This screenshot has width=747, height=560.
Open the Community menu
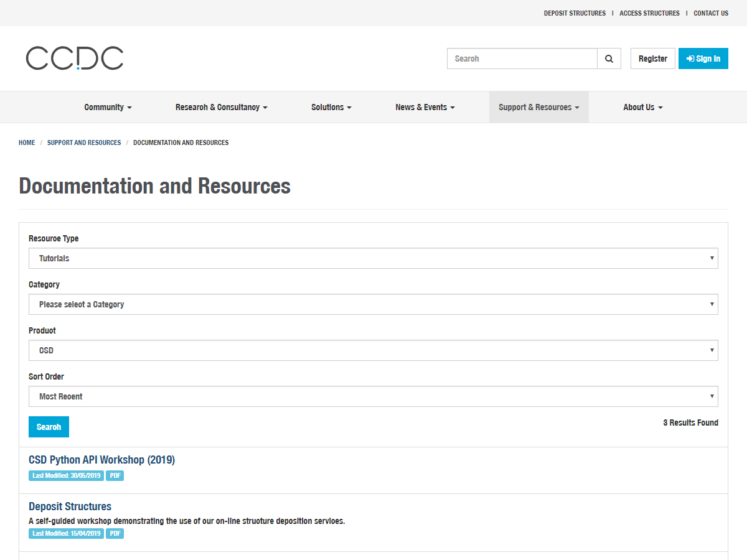point(108,107)
